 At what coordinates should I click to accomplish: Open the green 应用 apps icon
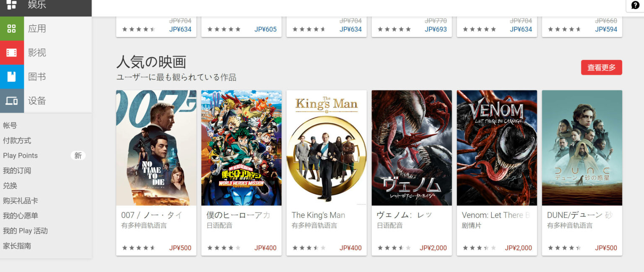point(12,29)
